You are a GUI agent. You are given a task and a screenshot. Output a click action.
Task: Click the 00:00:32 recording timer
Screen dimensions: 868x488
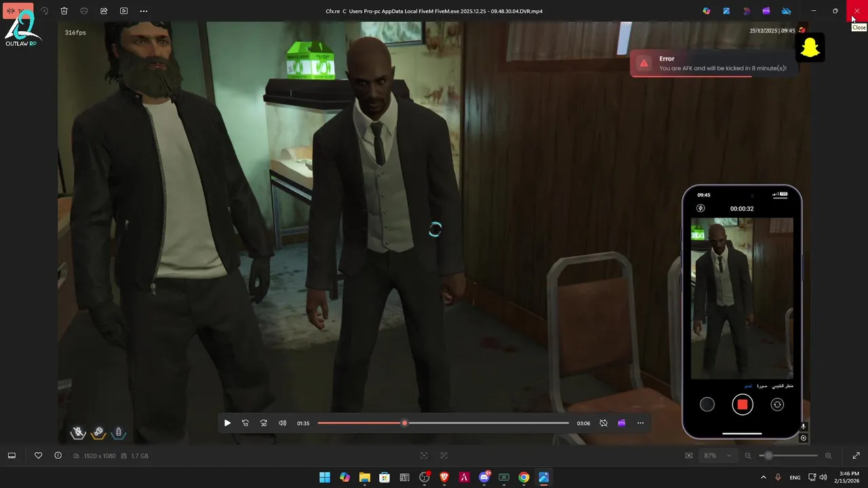(x=742, y=209)
